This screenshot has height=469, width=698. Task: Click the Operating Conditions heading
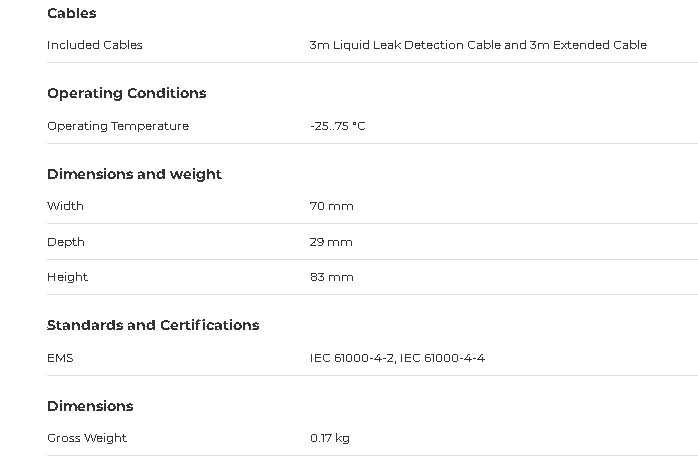(127, 93)
